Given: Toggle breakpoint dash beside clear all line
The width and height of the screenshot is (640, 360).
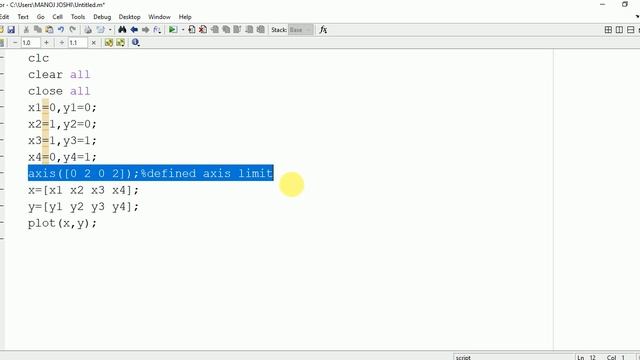Looking at the screenshot, I should [x=2, y=74].
